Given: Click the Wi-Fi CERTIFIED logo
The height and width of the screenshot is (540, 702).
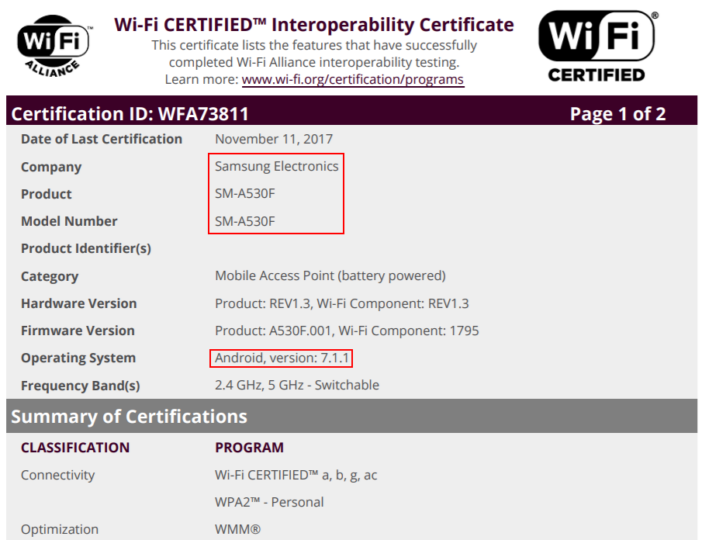Looking at the screenshot, I should pos(597,47).
